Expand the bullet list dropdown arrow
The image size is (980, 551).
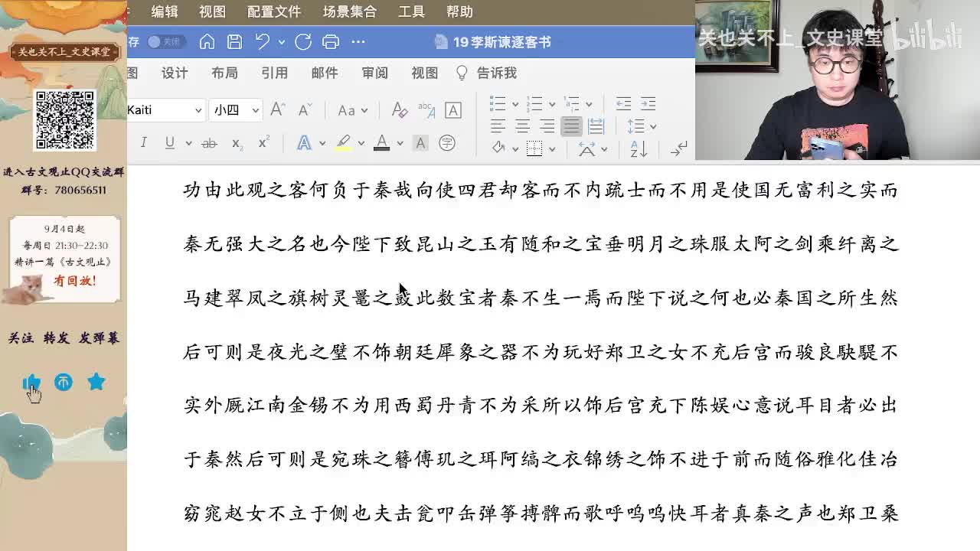(515, 104)
